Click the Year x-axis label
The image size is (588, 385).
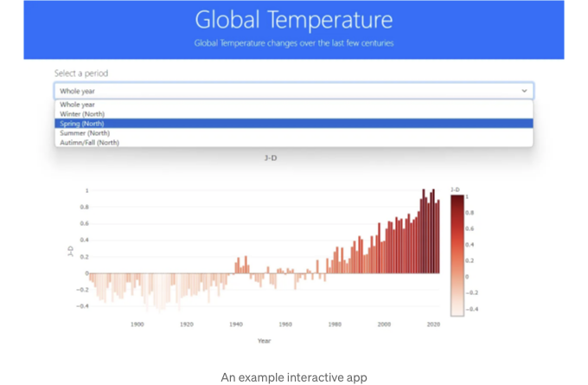point(264,341)
